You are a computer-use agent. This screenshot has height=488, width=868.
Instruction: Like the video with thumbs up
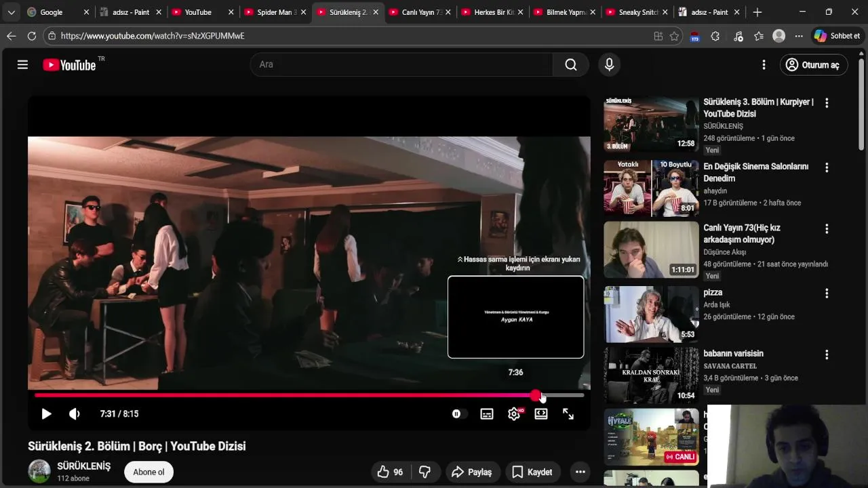pyautogui.click(x=391, y=472)
